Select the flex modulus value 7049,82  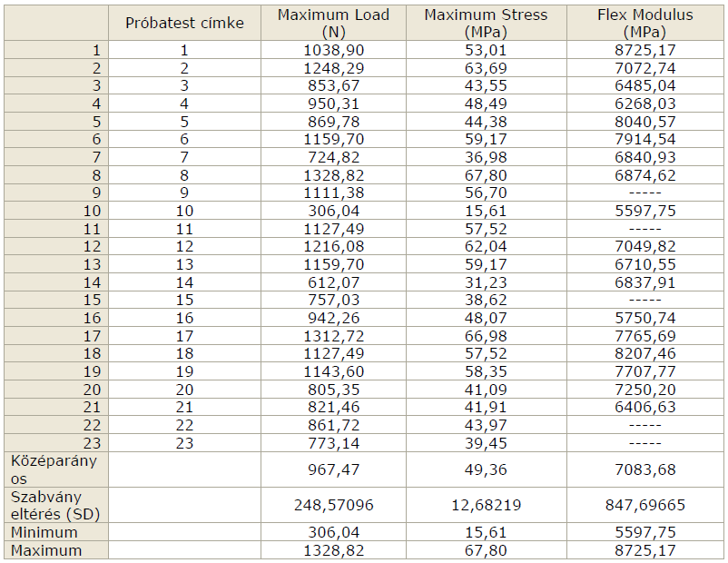pos(644,247)
